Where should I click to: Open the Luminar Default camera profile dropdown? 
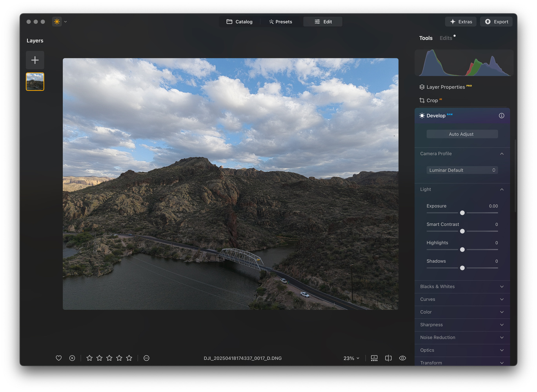click(x=462, y=170)
